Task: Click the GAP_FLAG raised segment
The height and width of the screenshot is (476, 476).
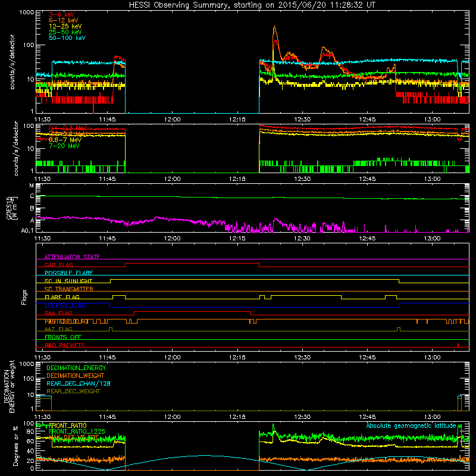Action: (x=192, y=264)
